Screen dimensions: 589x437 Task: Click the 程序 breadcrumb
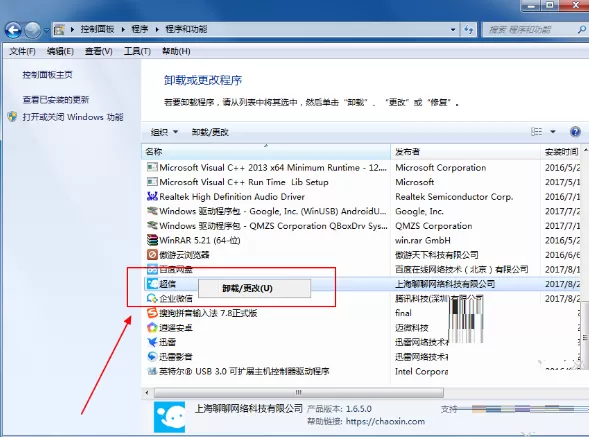[140, 29]
